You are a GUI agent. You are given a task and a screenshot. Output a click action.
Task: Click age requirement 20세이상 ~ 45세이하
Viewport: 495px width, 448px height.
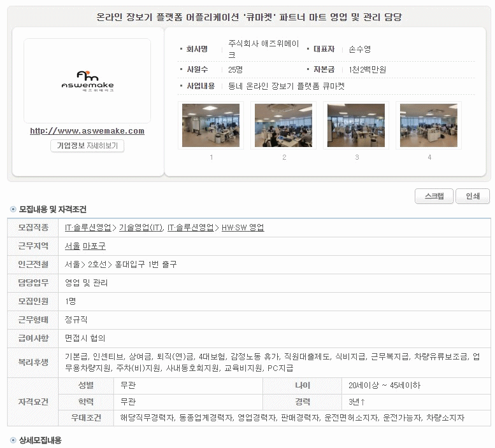[x=385, y=385]
